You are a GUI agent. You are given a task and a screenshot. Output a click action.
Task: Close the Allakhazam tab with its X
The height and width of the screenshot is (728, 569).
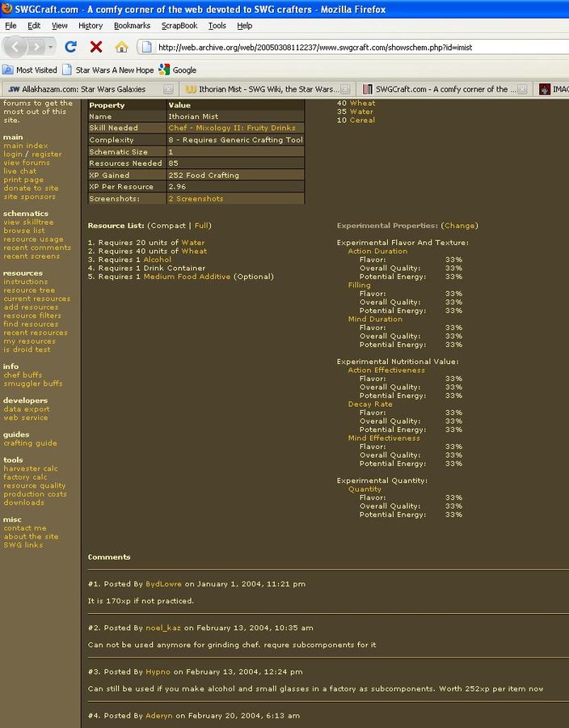coord(168,89)
